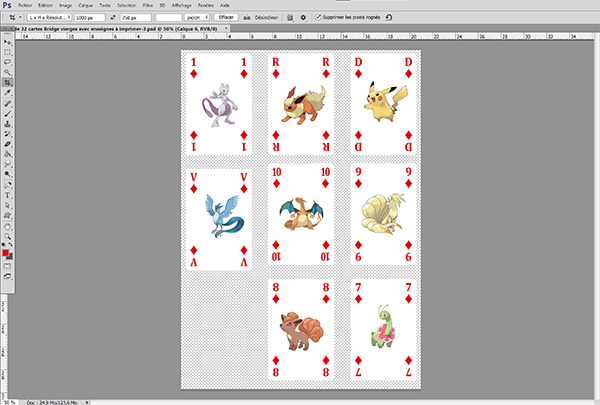The width and height of the screenshot is (600, 405).
Task: Select the Rectangular Marquee tool
Action: (7, 52)
